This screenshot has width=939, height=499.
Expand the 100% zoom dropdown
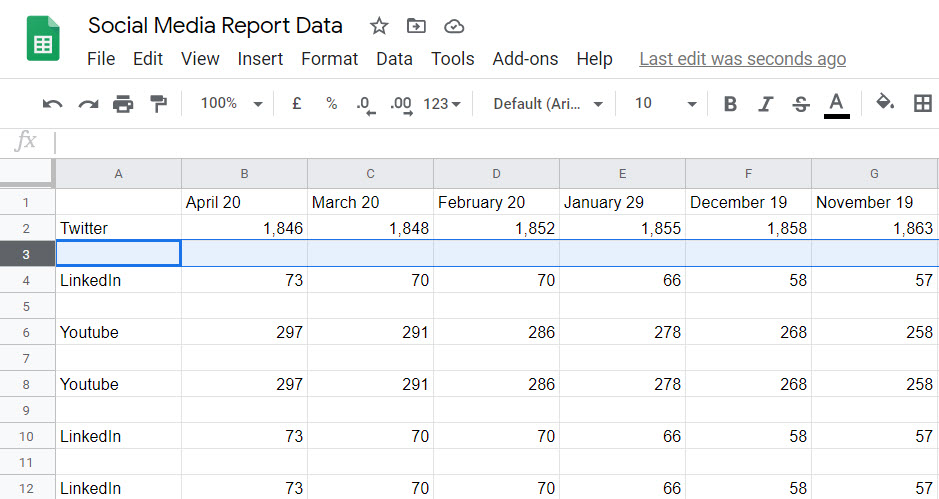click(x=232, y=104)
